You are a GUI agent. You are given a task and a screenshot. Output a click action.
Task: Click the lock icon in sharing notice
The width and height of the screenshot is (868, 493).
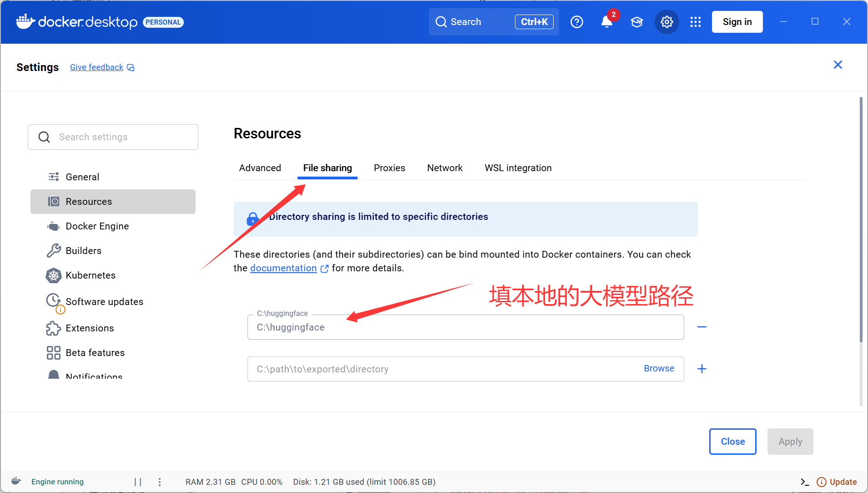(252, 219)
